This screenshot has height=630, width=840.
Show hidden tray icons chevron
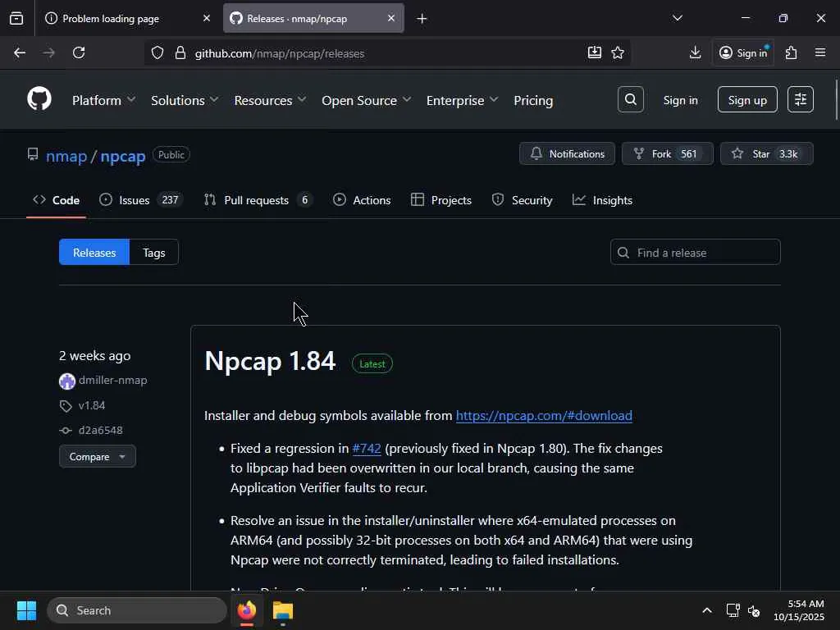point(707,610)
